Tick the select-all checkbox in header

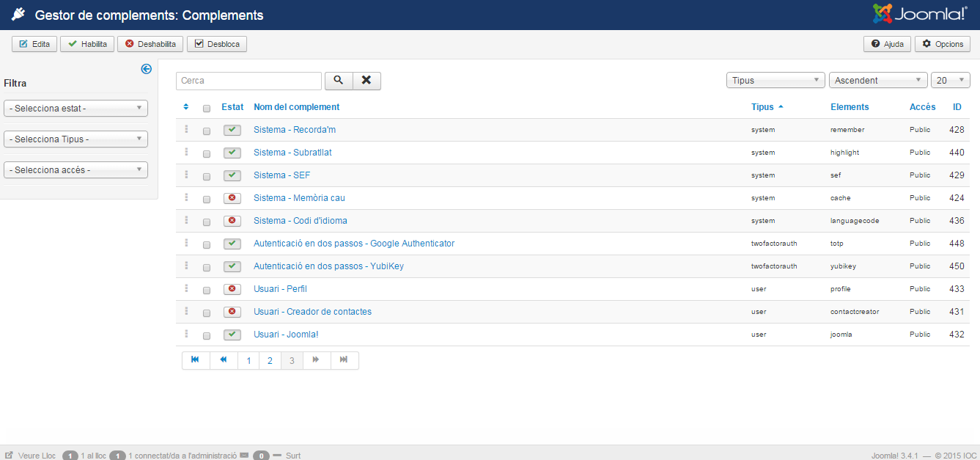(207, 108)
